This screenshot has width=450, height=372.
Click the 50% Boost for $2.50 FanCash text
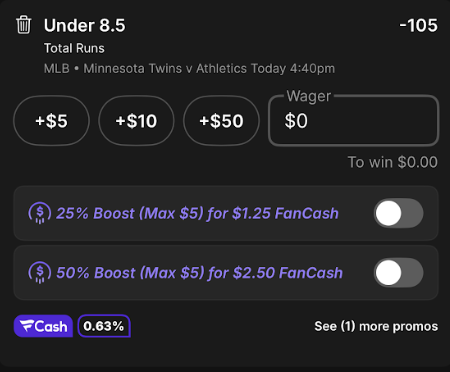(199, 273)
